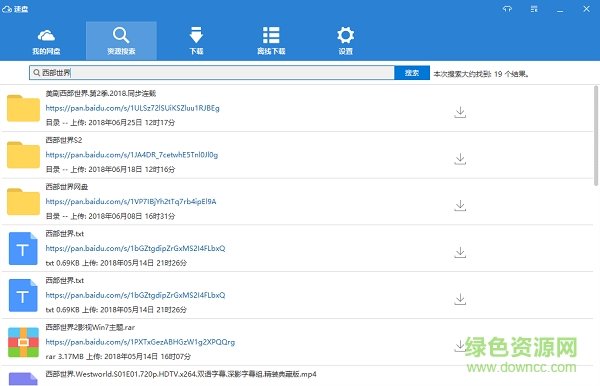The width and height of the screenshot is (600, 386).
Task: Download the 美剧西部世界.第2季 result via arrow icon
Action: click(x=460, y=112)
